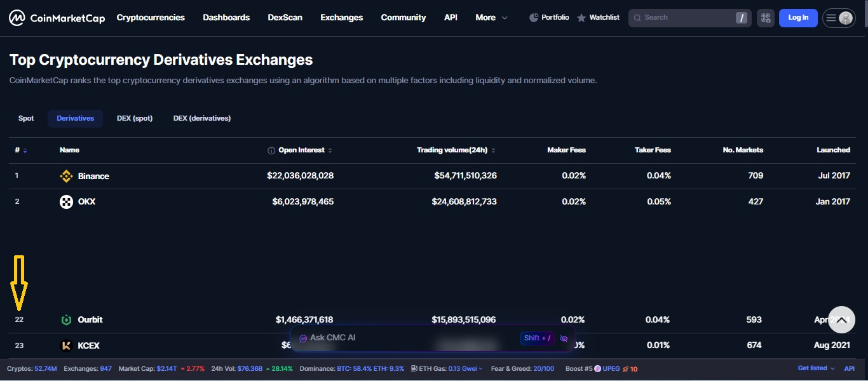Open the Watchlist star link
The width and height of the screenshot is (868, 381).
click(x=598, y=18)
